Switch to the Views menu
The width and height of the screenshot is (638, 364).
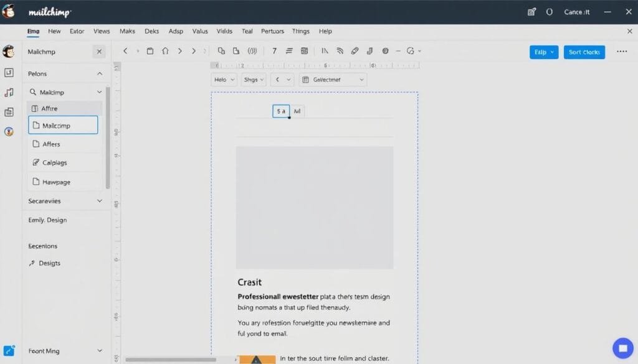tap(101, 31)
